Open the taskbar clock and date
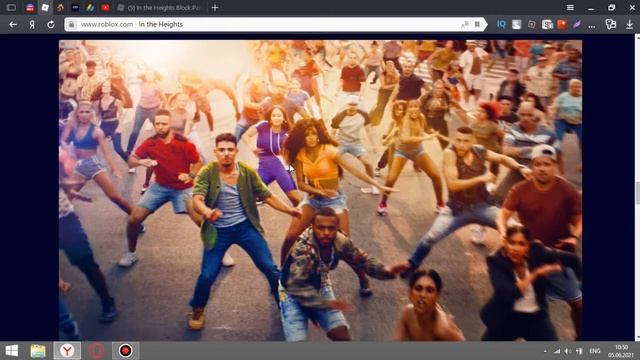 click(621, 351)
